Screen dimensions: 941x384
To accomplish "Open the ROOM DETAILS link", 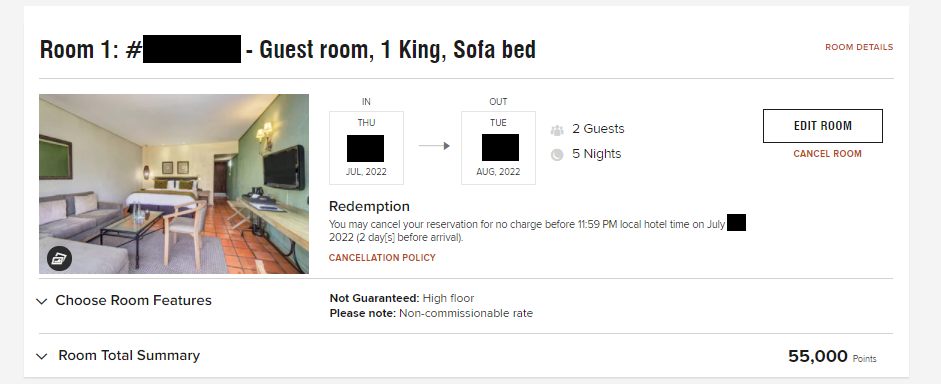I will pyautogui.click(x=859, y=47).
